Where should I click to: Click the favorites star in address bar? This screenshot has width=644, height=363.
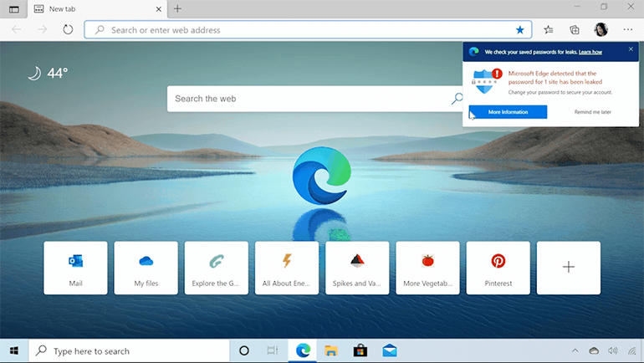519,30
